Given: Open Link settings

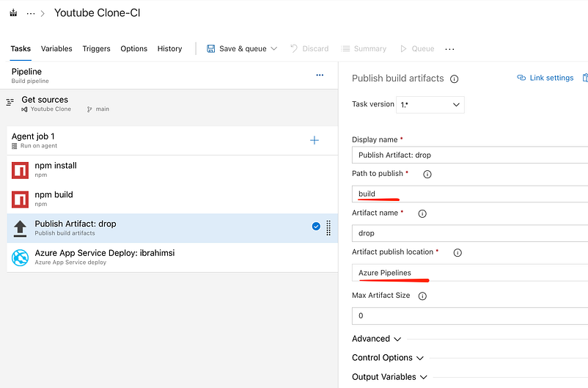Looking at the screenshot, I should click(551, 78).
